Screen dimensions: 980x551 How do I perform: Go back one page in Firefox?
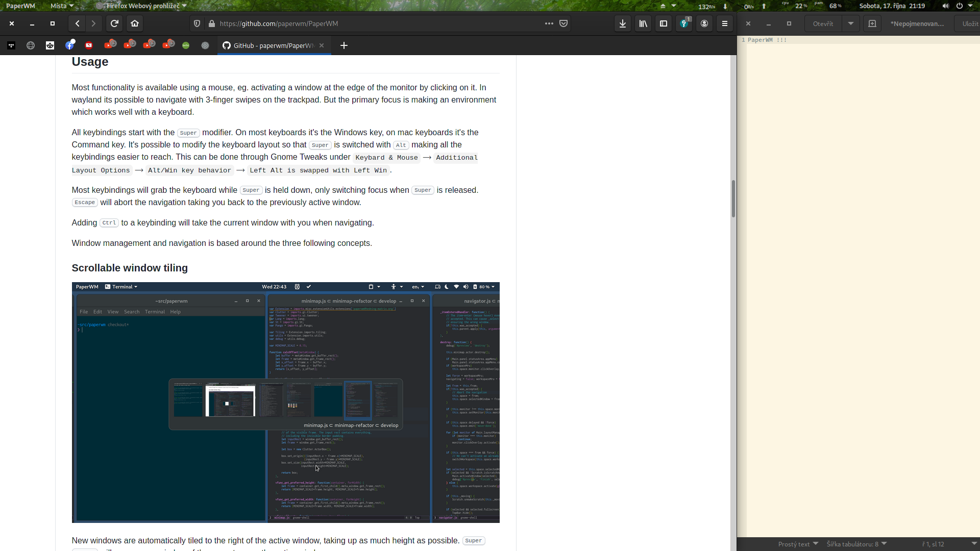click(77, 23)
